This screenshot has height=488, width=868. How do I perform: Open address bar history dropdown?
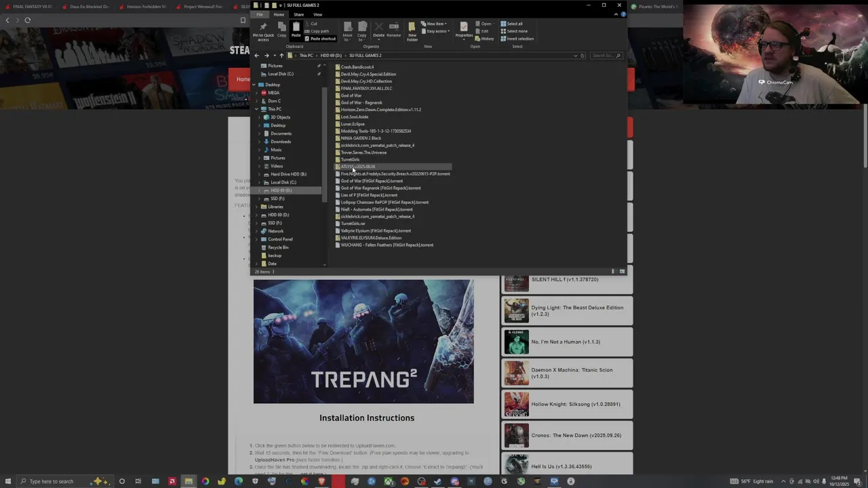pos(575,56)
